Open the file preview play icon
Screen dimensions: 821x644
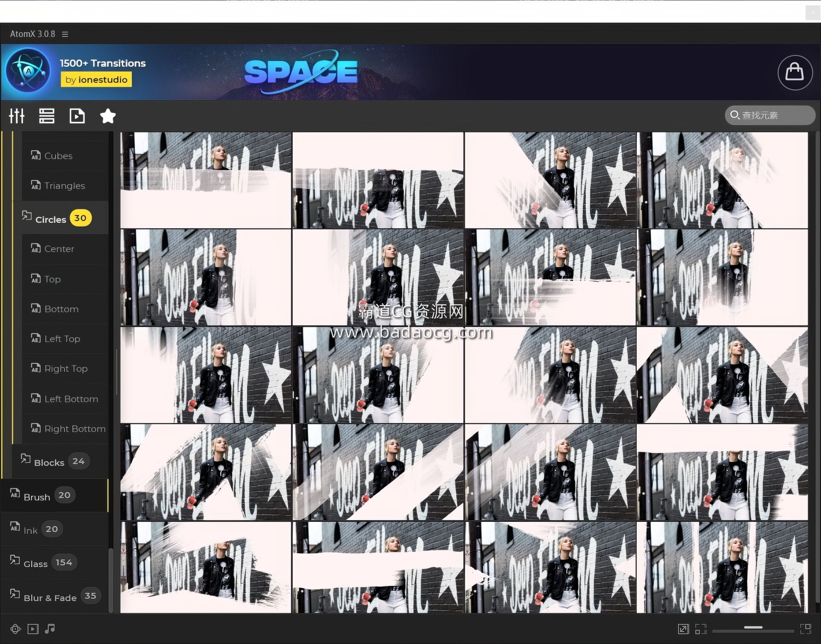pyautogui.click(x=77, y=116)
